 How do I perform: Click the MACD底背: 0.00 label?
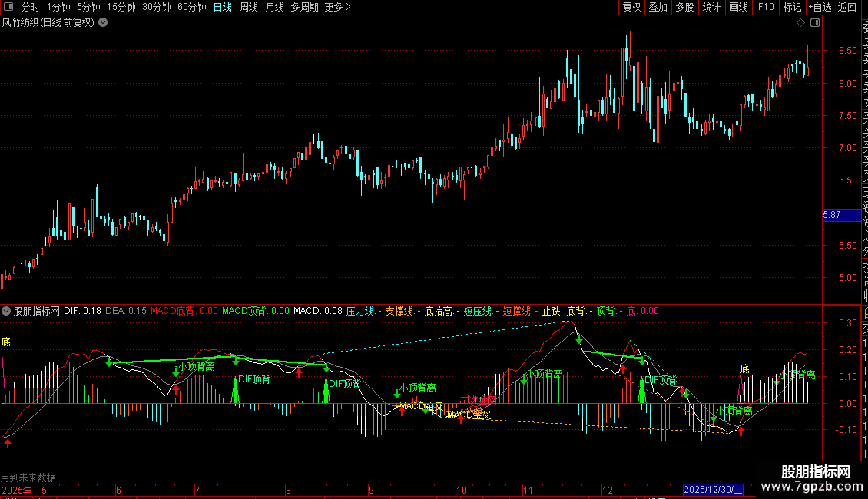click(x=184, y=311)
